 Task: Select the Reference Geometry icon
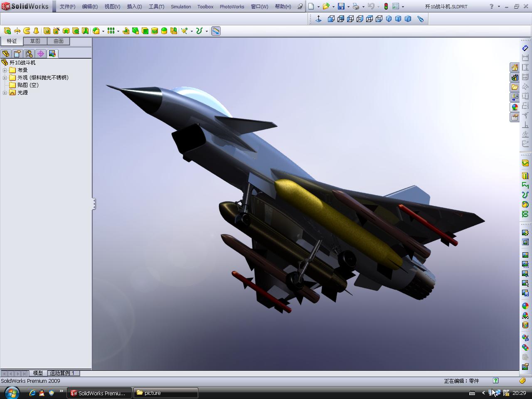(184, 31)
